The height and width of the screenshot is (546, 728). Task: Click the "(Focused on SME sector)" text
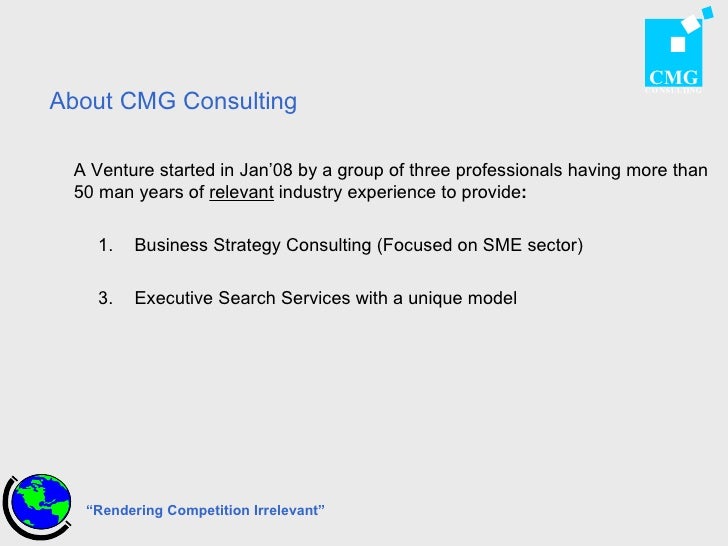[x=479, y=245]
